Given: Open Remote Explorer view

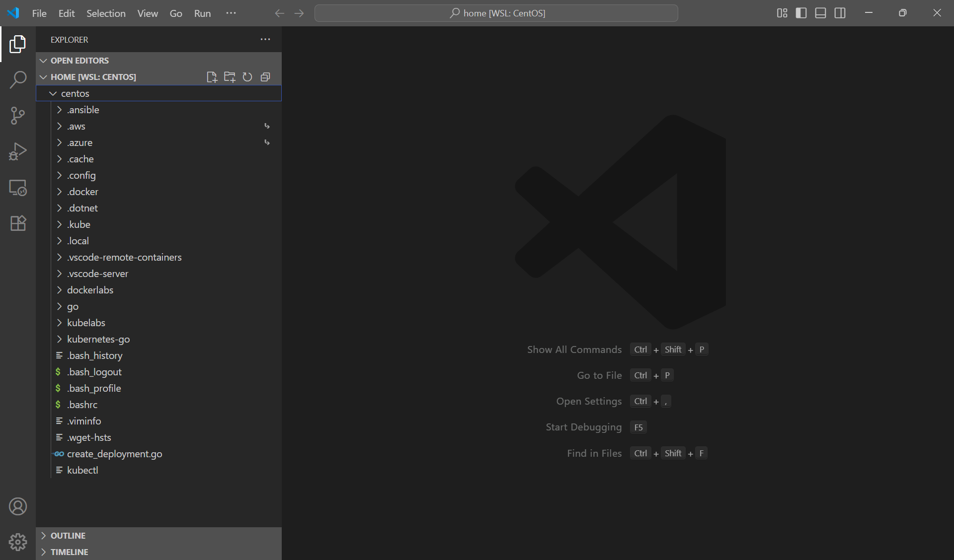Looking at the screenshot, I should (x=18, y=188).
